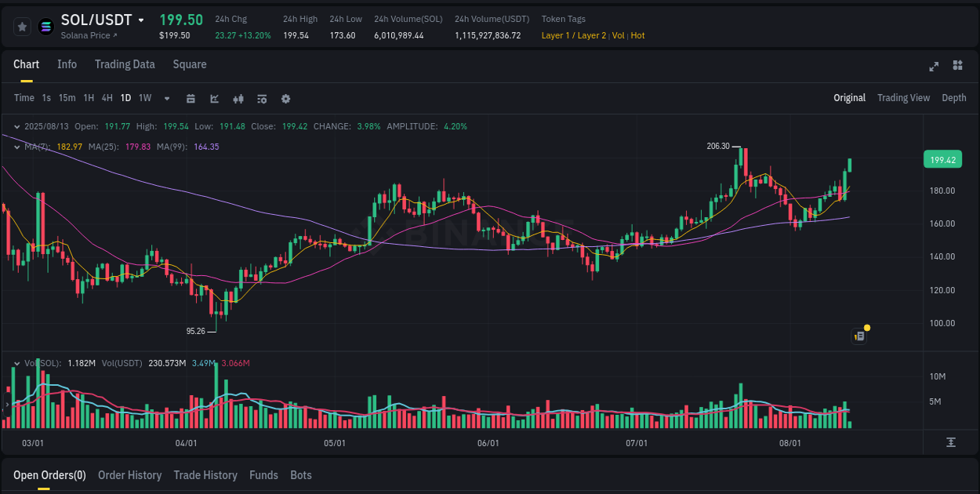This screenshot has height=494, width=980.
Task: Collapse the moving averages indicator row
Action: pos(16,147)
